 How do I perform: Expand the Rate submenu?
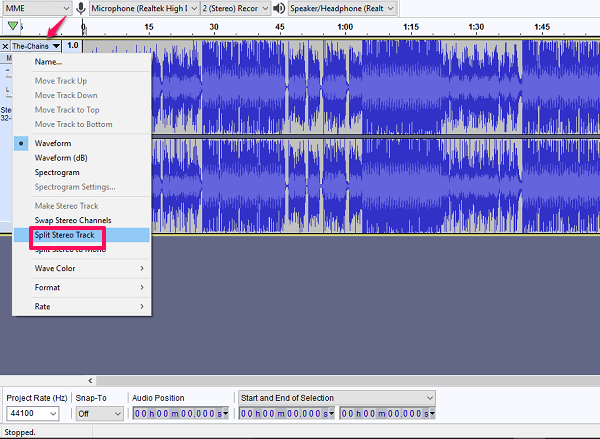[82, 307]
